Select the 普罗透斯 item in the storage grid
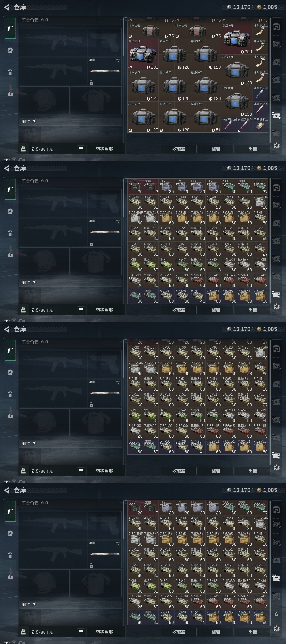 261,124
